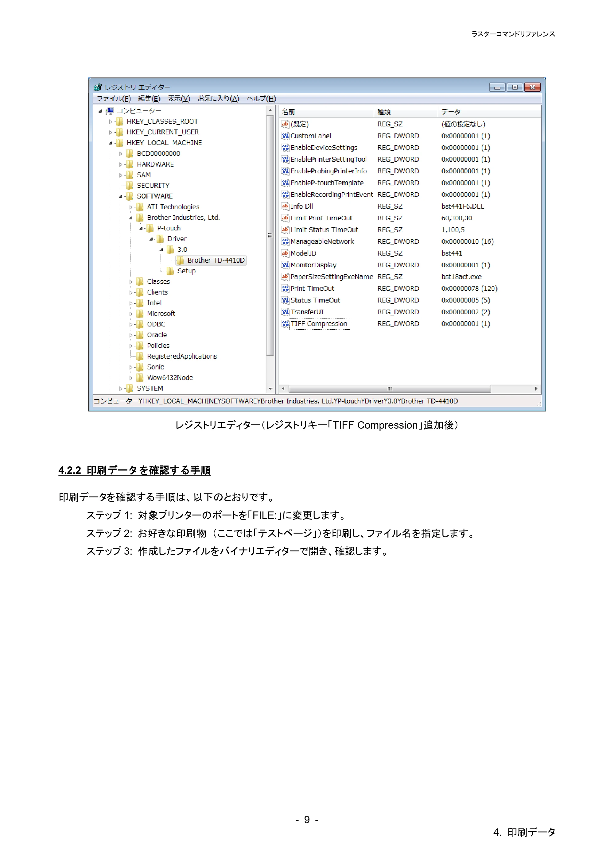
Task: Expand the Wow6432Node tree node
Action: [131, 378]
